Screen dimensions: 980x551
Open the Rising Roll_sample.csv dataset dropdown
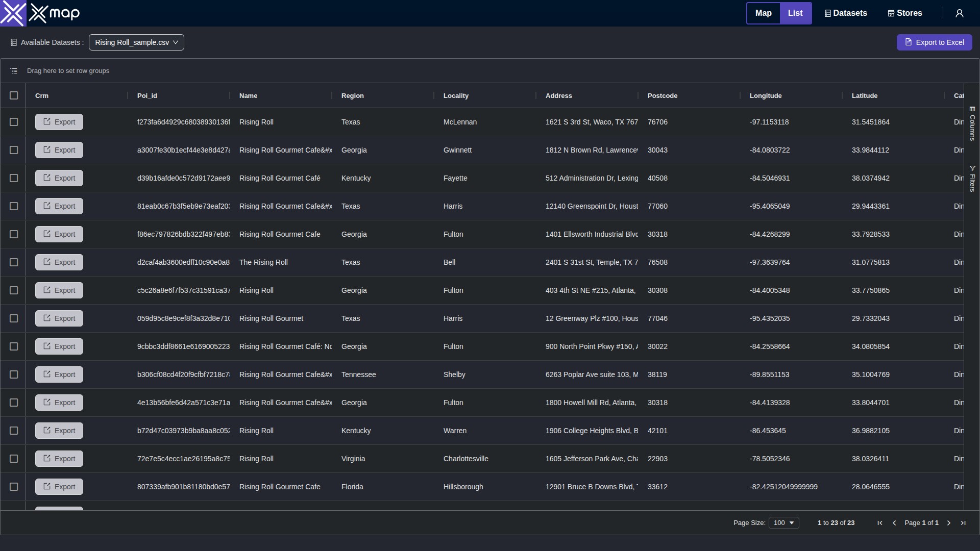[136, 42]
